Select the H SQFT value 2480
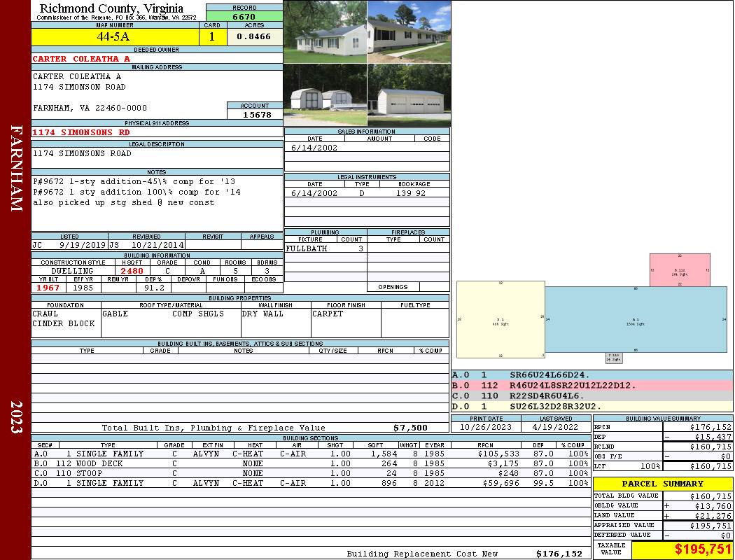 tap(132, 271)
